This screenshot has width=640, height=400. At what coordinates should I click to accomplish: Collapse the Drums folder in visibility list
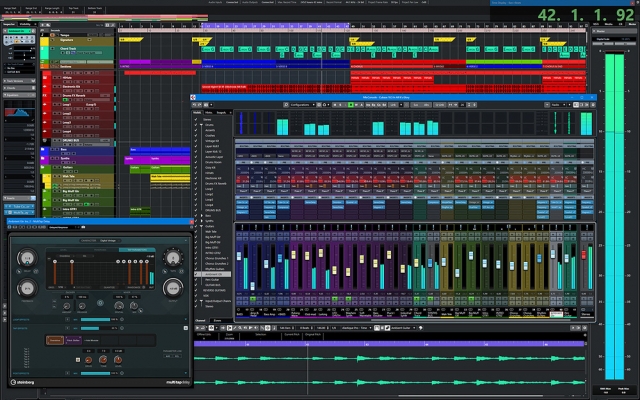point(201,125)
